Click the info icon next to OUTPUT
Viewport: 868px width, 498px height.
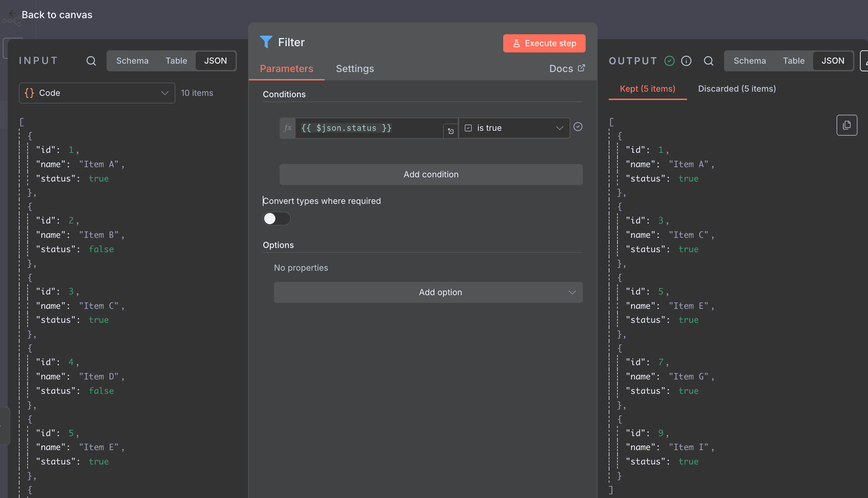click(686, 61)
